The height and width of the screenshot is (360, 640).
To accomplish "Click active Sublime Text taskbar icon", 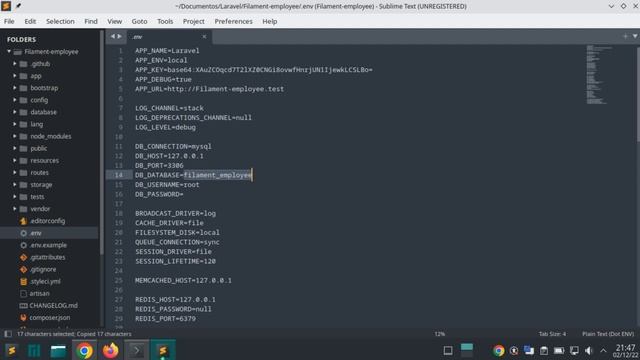I will (x=163, y=351).
